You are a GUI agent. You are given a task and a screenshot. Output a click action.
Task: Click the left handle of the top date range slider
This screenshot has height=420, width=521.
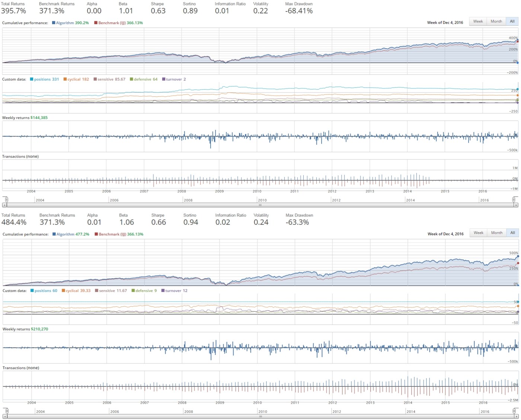(6, 200)
